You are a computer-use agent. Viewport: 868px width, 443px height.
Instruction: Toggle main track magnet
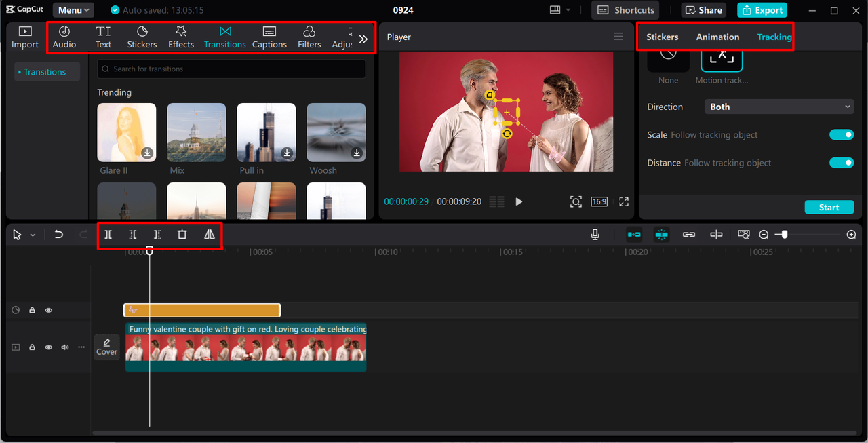coord(634,234)
